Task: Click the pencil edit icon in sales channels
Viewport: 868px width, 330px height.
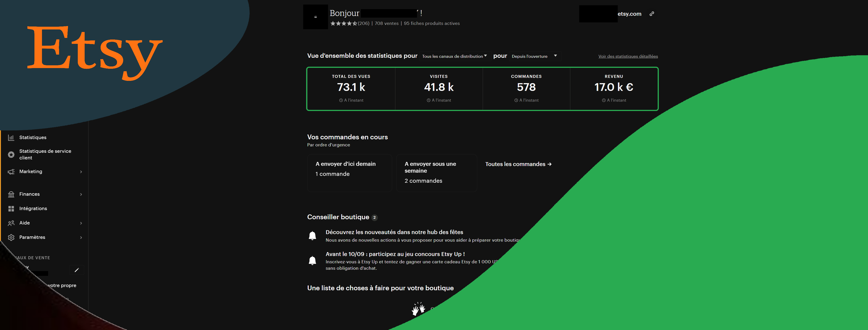Action: pyautogui.click(x=76, y=270)
